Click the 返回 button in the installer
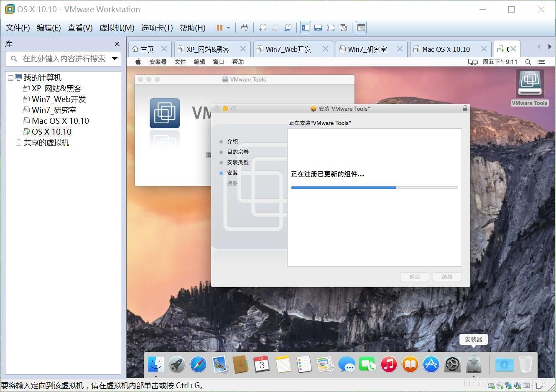The image size is (556, 392). [x=414, y=277]
